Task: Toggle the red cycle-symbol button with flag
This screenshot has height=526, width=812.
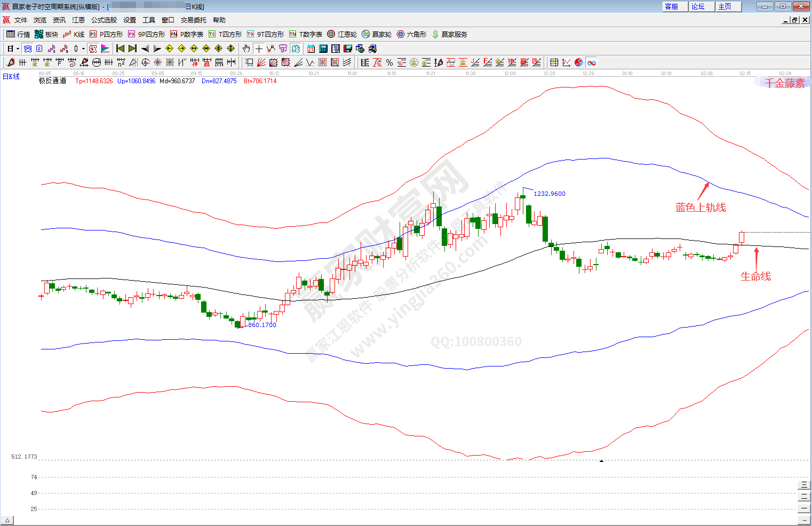Action: point(93,49)
